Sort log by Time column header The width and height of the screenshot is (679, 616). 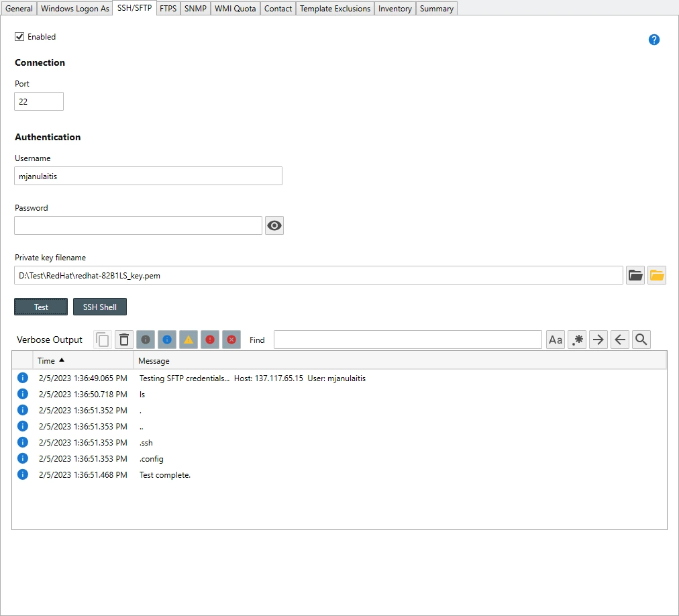click(46, 361)
